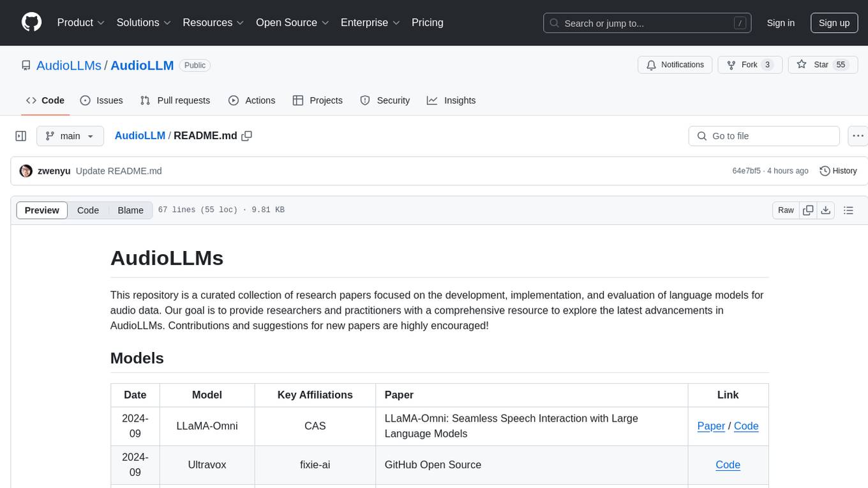Click the fixie-ai affiliation cell
Viewport: 868px width, 488px height.
coord(315,465)
